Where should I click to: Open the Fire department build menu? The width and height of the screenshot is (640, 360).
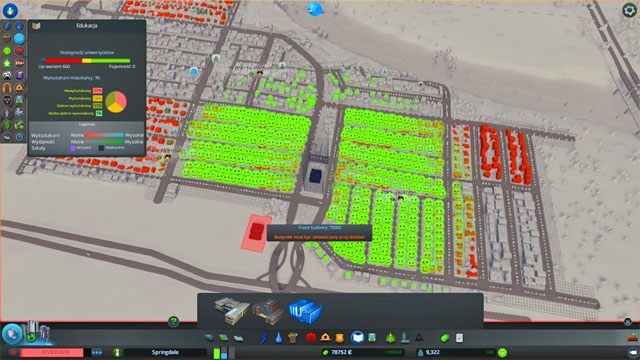[x=325, y=338]
